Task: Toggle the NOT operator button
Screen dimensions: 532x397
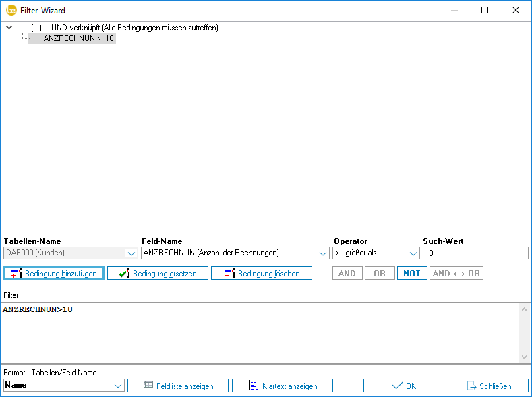Action: pos(411,274)
